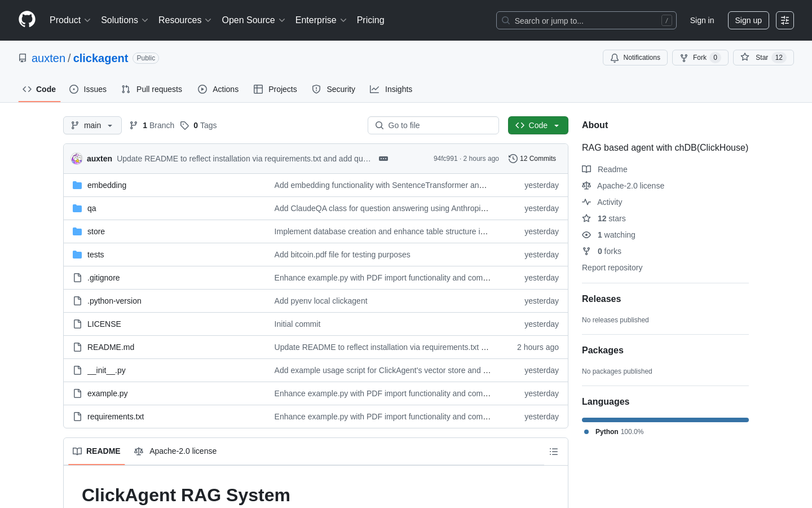Image resolution: width=812 pixels, height=508 pixels.
Task: Click the Notifications bell button
Action: [635, 58]
